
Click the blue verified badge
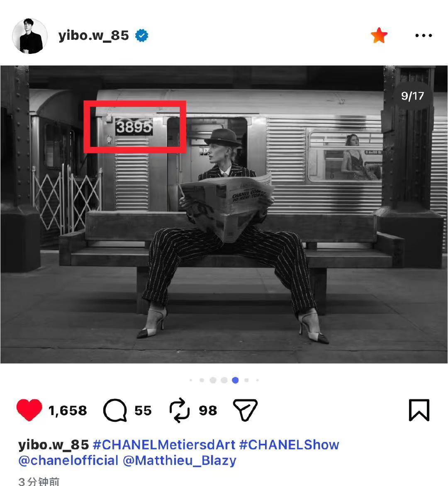pyautogui.click(x=142, y=36)
